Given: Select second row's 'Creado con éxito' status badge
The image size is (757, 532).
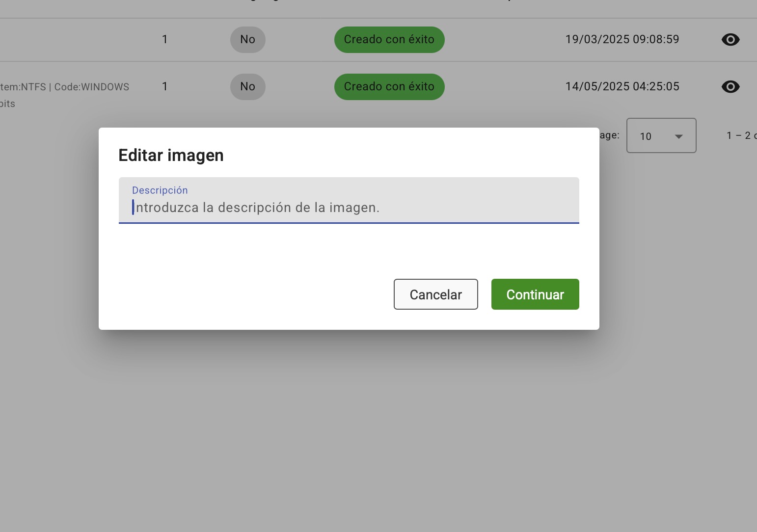Looking at the screenshot, I should (x=389, y=87).
